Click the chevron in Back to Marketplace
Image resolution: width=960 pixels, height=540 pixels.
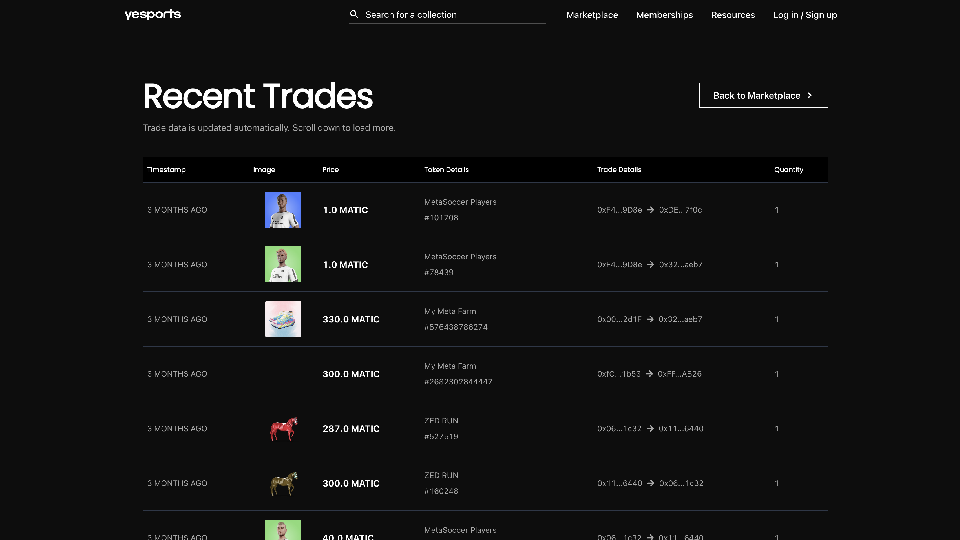[x=809, y=96]
